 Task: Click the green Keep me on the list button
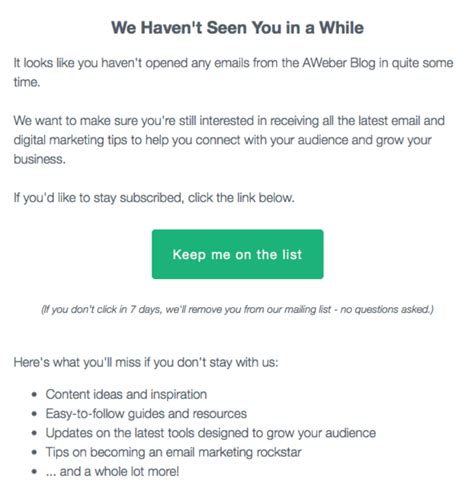click(x=237, y=254)
